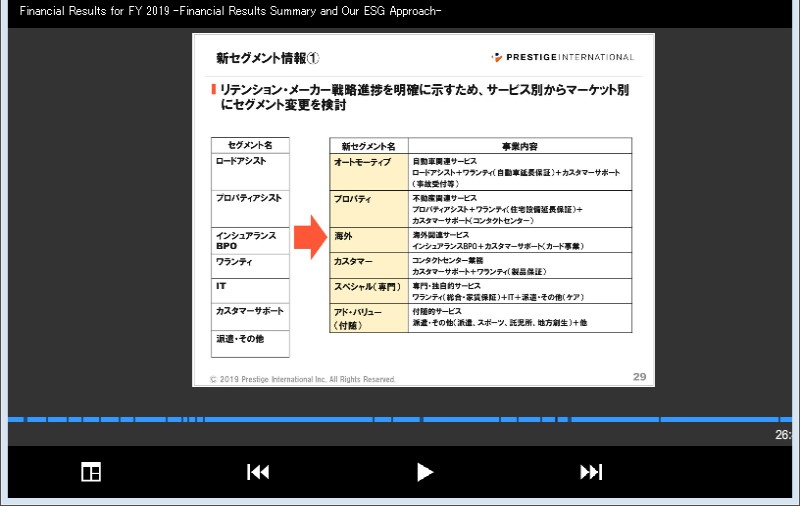The width and height of the screenshot is (800, 506).
Task: Click the カスタマー new segment cell
Action: click(x=369, y=266)
